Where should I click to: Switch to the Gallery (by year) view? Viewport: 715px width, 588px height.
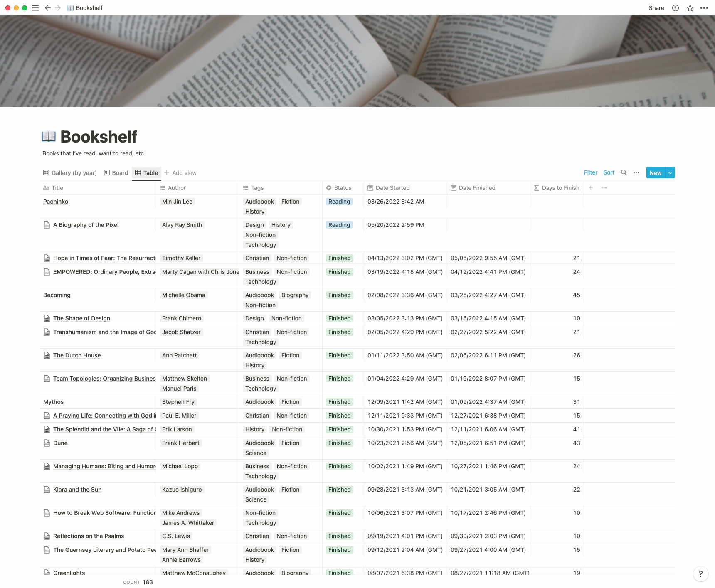70,173
